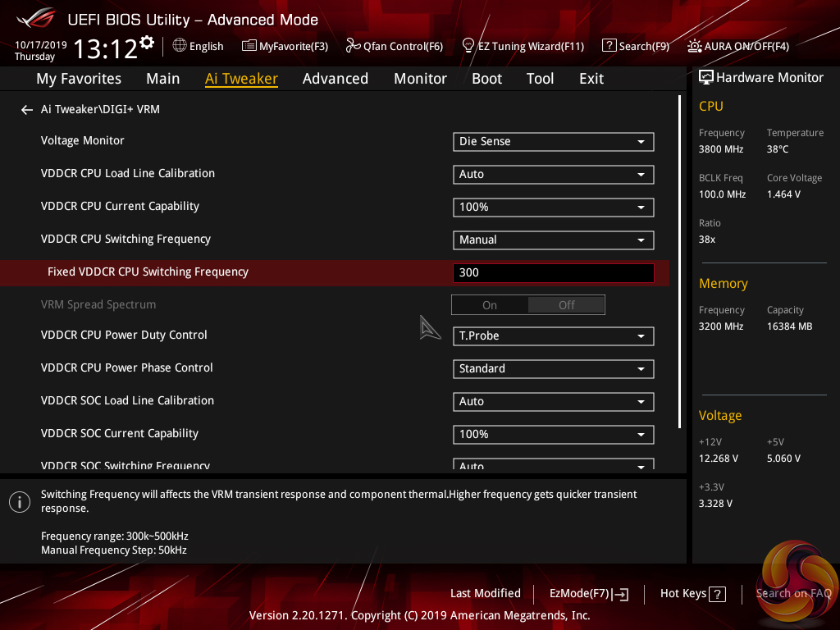Set VRM Spread Spectrum to Off

tap(566, 305)
